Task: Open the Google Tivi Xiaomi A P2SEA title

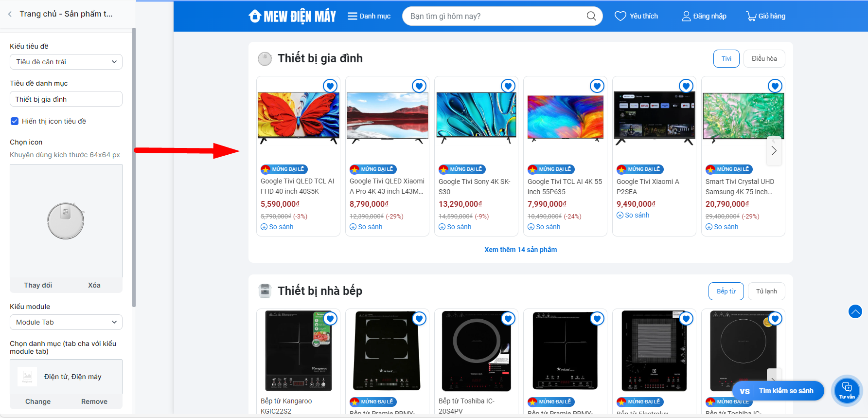Action: click(x=648, y=187)
